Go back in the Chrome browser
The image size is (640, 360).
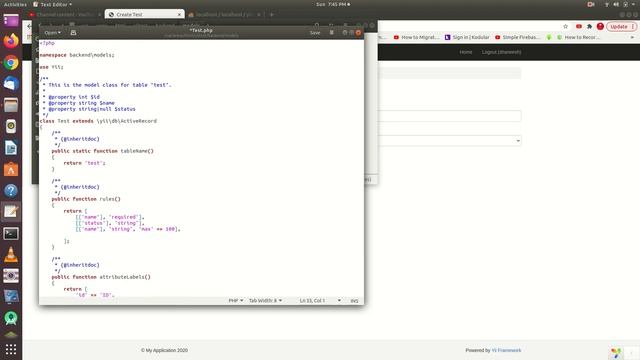pyautogui.click(x=29, y=27)
